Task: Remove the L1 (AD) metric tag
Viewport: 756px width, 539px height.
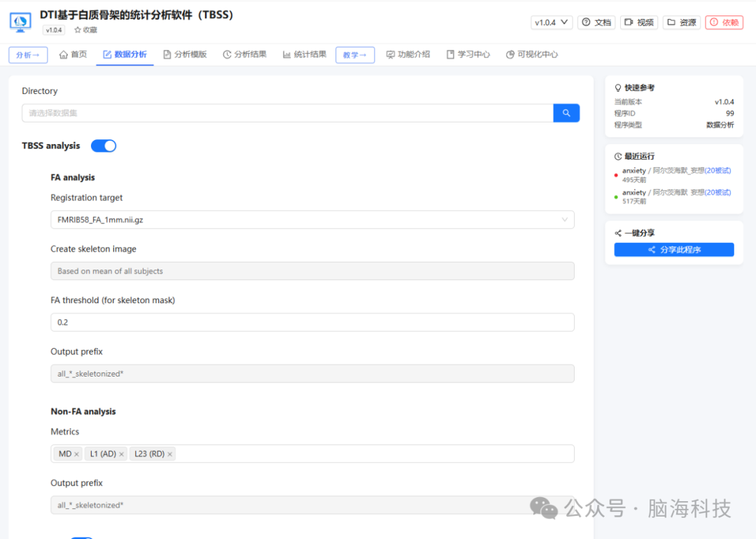Action: tap(122, 454)
